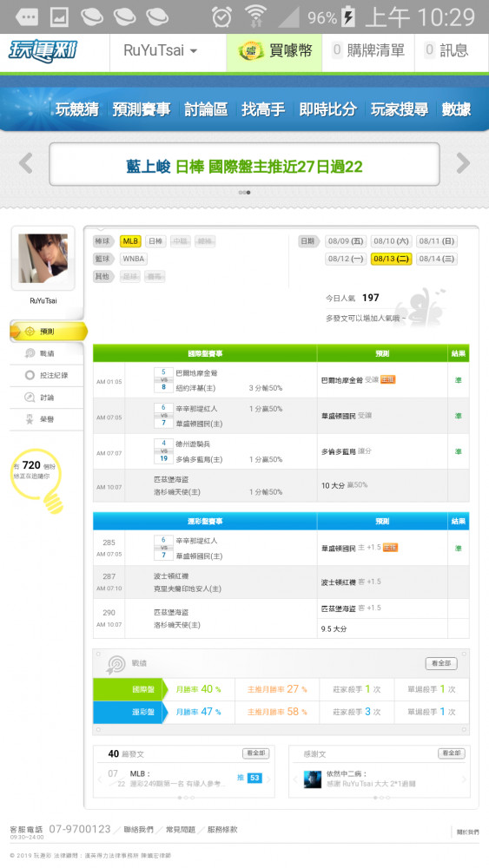Expand the RuYuTsai account dropdown
Image resolution: width=489 pixels, height=868 pixels.
click(160, 51)
